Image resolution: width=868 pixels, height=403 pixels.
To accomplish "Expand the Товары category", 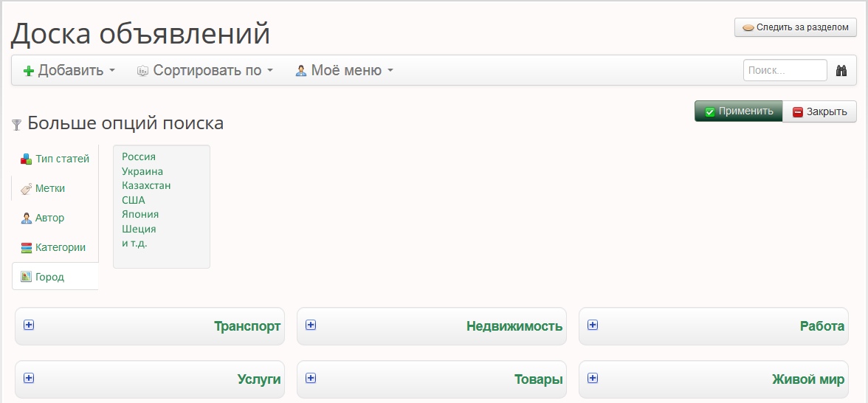I will point(311,378).
